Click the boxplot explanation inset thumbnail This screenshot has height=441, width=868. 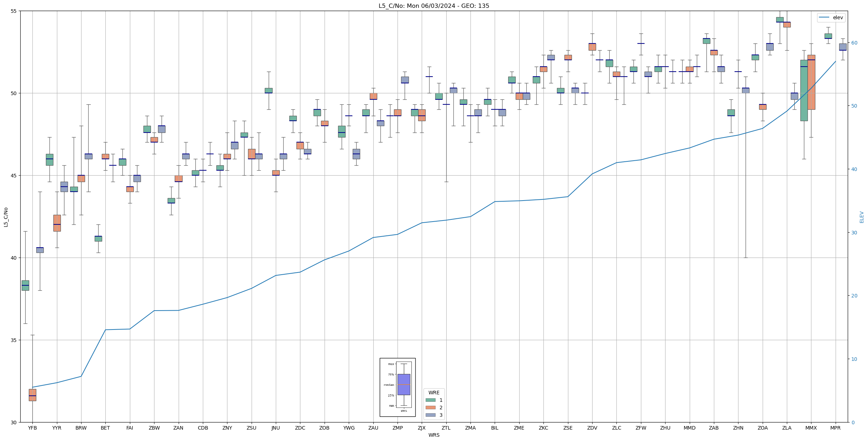point(398,387)
